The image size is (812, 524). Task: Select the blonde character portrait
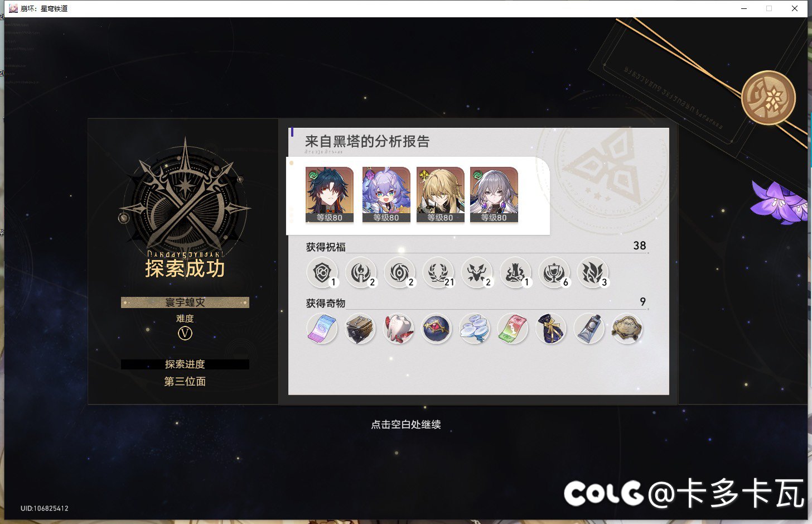pos(440,195)
